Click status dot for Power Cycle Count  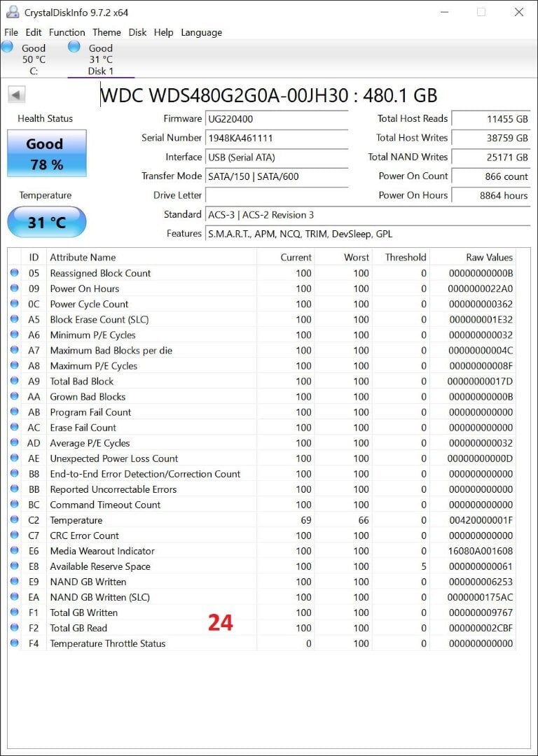point(15,304)
